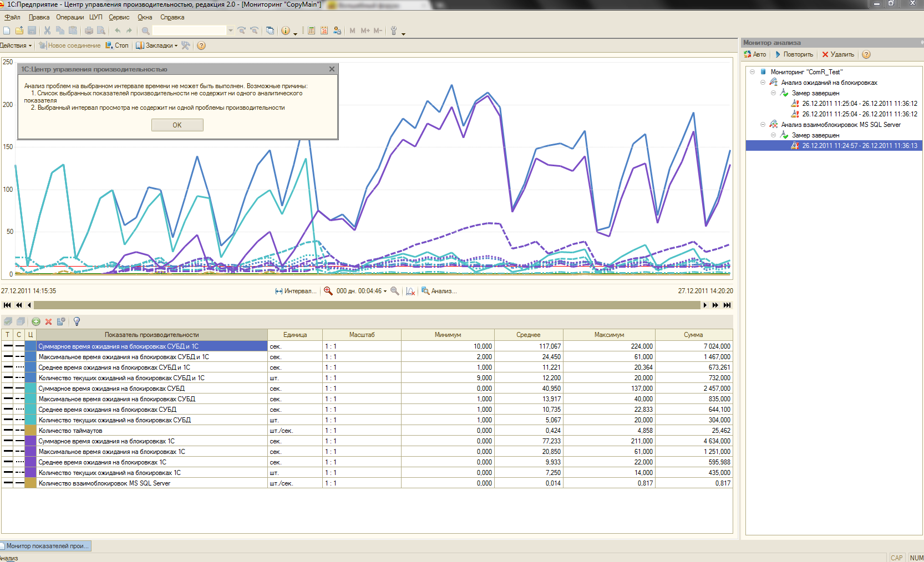Screen dimensions: 924x562
Task: Click the Интервал... button
Action: 296,291
